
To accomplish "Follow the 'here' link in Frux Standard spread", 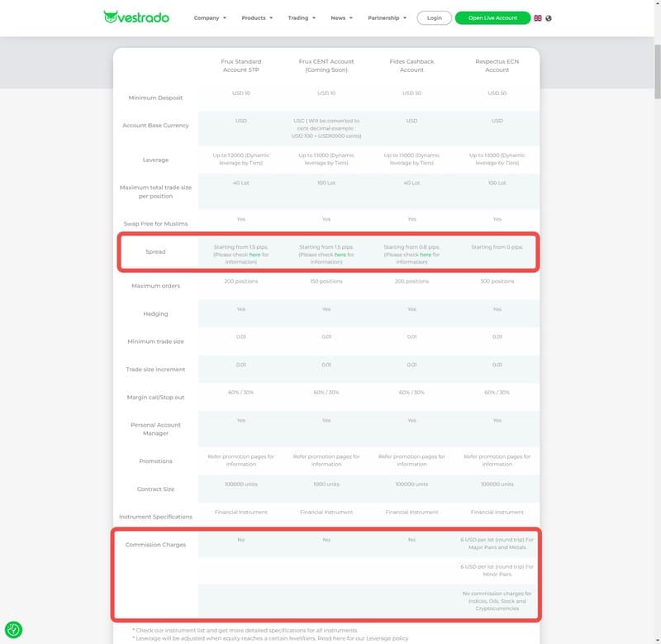I will (254, 255).
